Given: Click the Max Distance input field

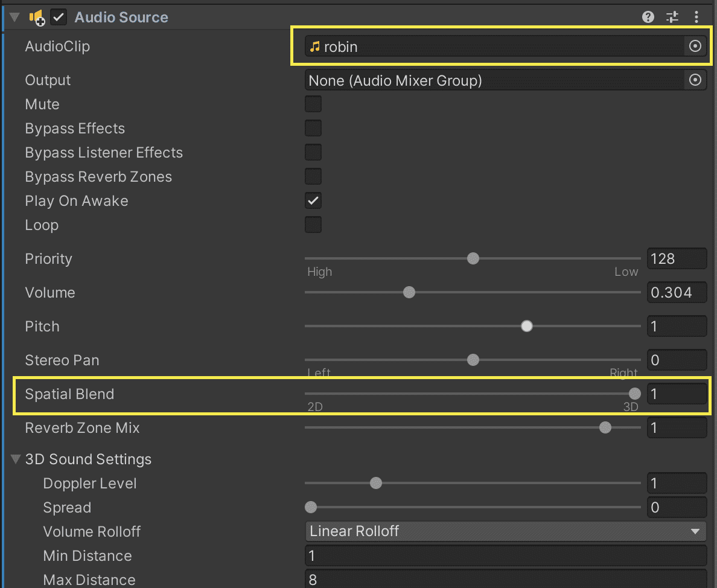Looking at the screenshot, I should (x=505, y=580).
